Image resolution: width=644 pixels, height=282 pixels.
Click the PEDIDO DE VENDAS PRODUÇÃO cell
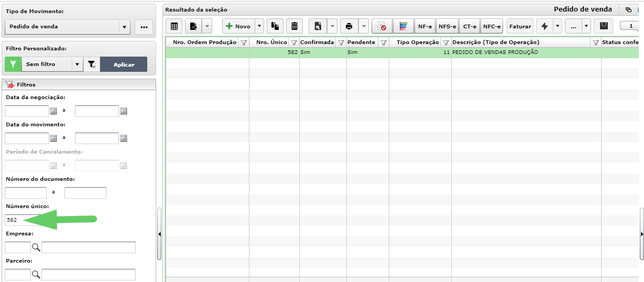coord(526,52)
